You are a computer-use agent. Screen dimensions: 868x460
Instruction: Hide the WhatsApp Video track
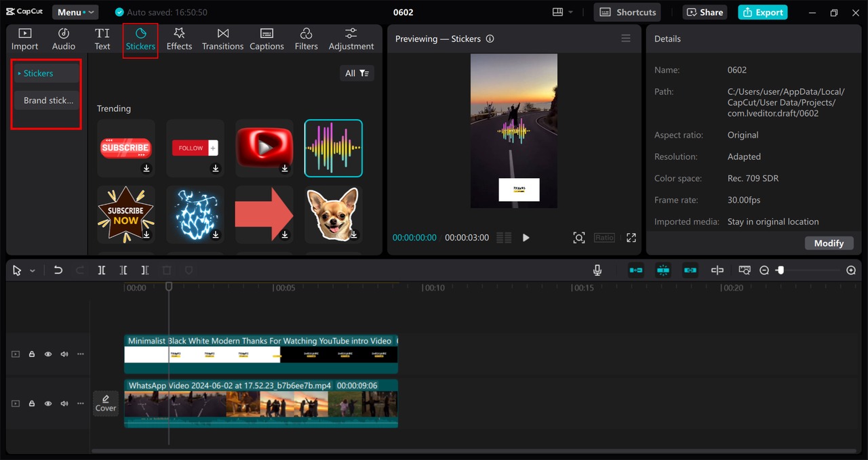(48, 403)
